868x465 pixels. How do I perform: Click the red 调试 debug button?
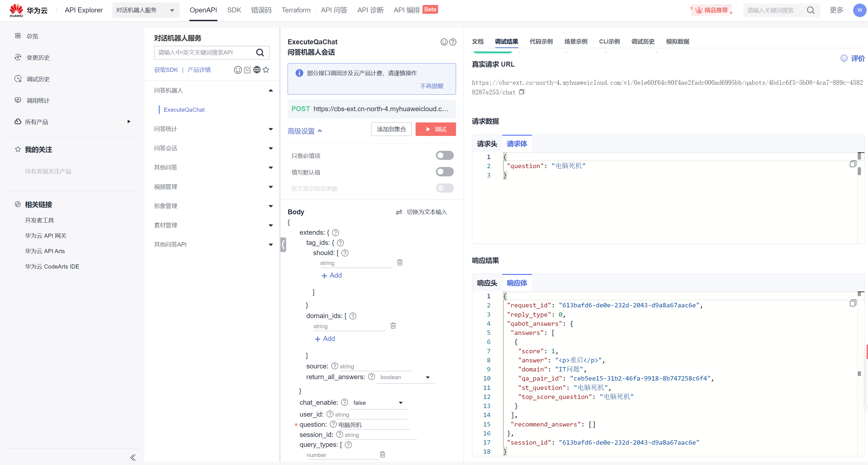435,129
